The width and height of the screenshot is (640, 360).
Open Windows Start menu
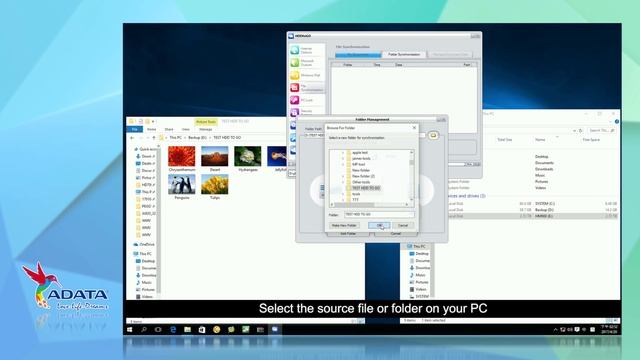tap(130, 329)
